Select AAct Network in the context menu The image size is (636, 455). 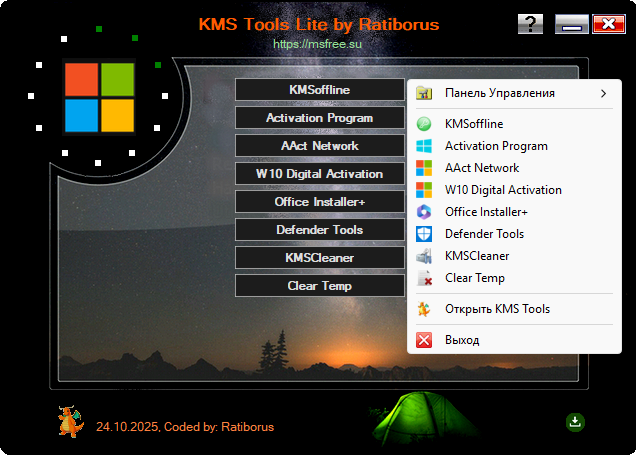point(514,167)
